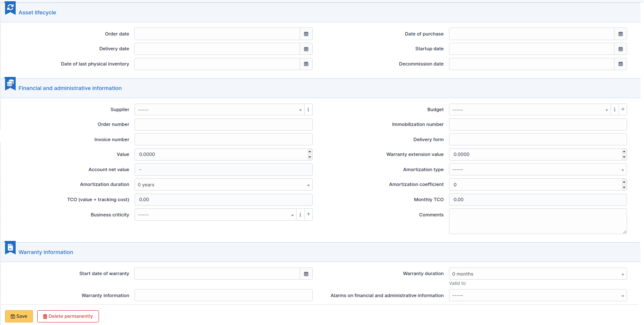Click the Asset lifecycle section icon

[x=10, y=8]
